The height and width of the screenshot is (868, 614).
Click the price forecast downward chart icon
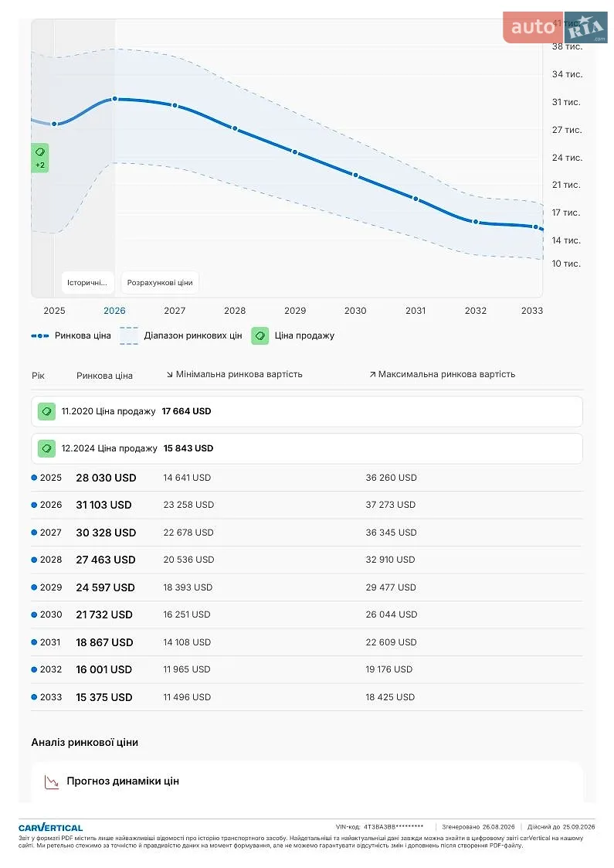click(x=52, y=781)
